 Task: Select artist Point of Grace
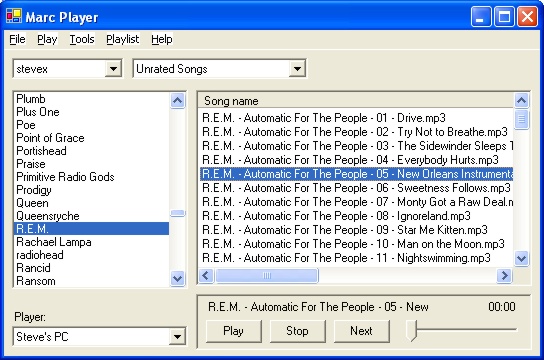[x=92, y=138]
